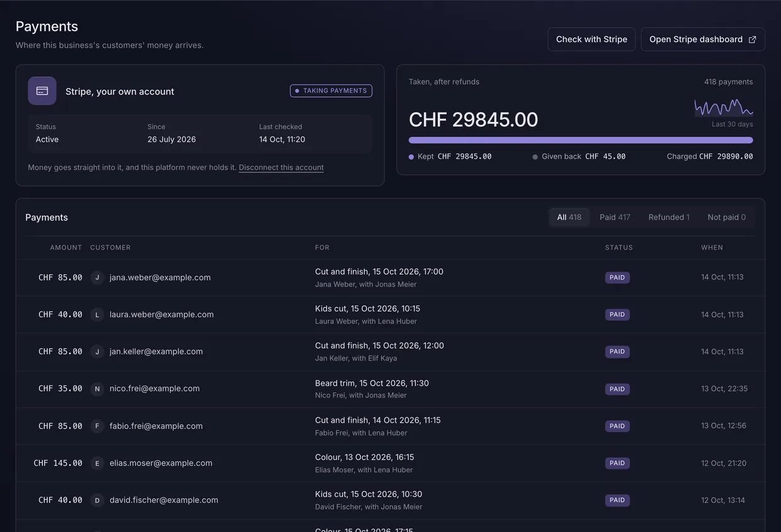Click the Last 30 days sparkline chart
781x532 pixels.
724,108
